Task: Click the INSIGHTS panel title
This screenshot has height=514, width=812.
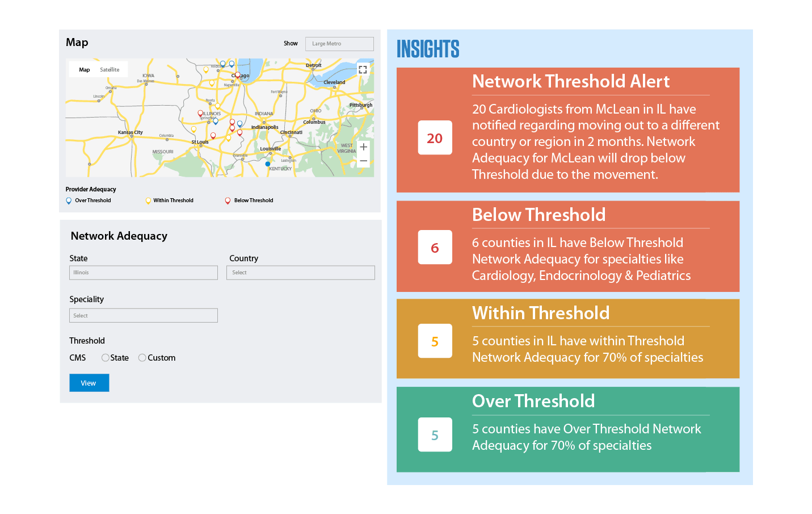Action: (428, 49)
